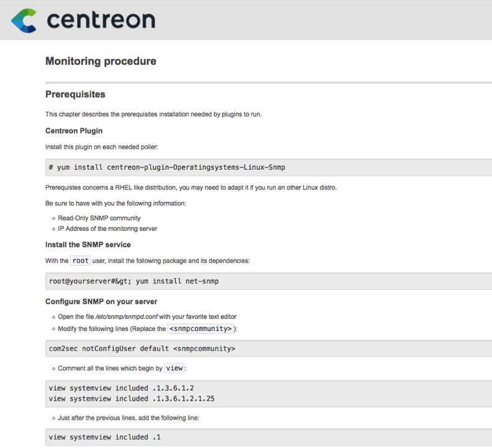This screenshot has width=492, height=448.
Task: Click IP Address of the monitoring server bullet
Action: click(108, 228)
